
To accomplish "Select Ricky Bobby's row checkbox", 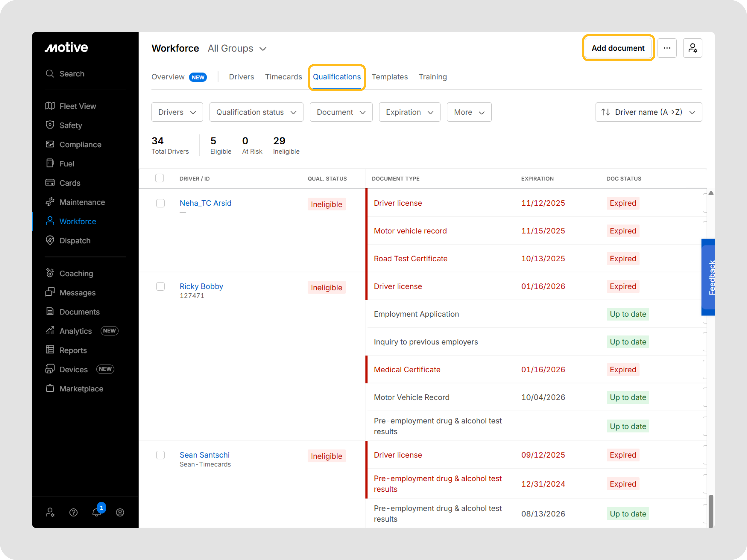I will pyautogui.click(x=160, y=286).
